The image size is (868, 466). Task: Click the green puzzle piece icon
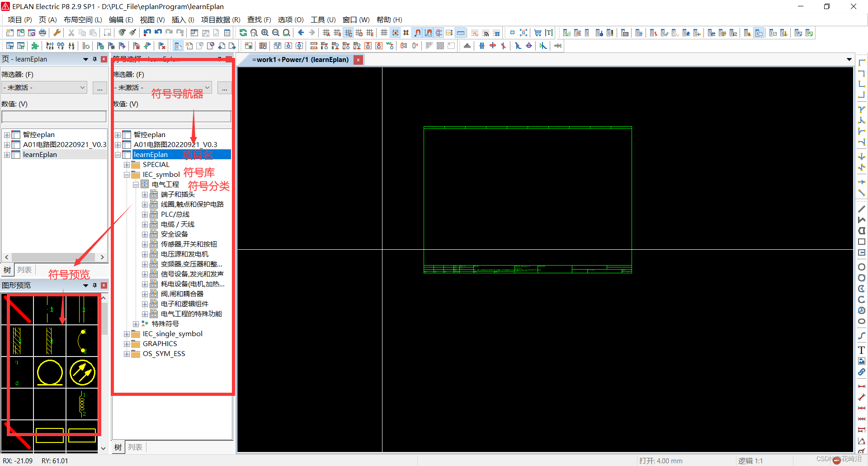(35, 46)
